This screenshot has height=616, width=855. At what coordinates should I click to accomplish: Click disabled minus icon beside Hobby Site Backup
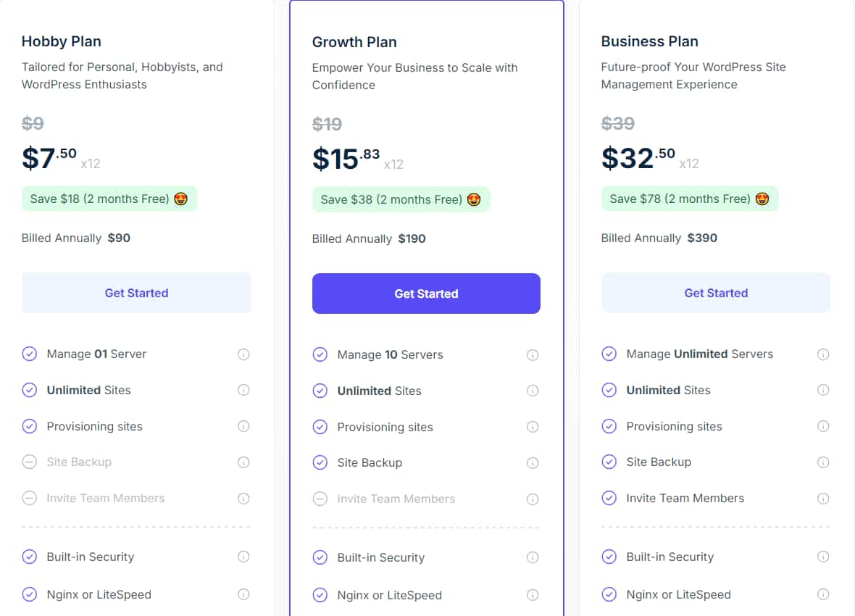click(x=29, y=462)
